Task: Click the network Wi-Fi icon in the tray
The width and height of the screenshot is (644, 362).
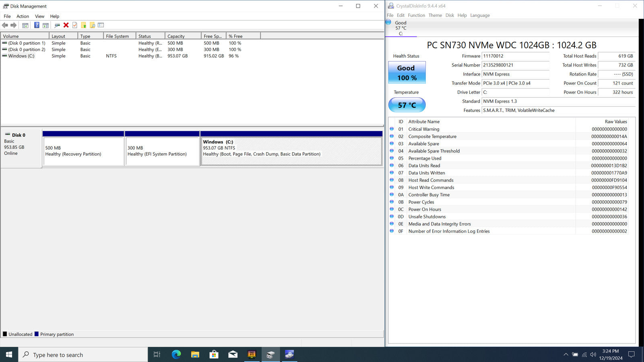Action: point(584,354)
